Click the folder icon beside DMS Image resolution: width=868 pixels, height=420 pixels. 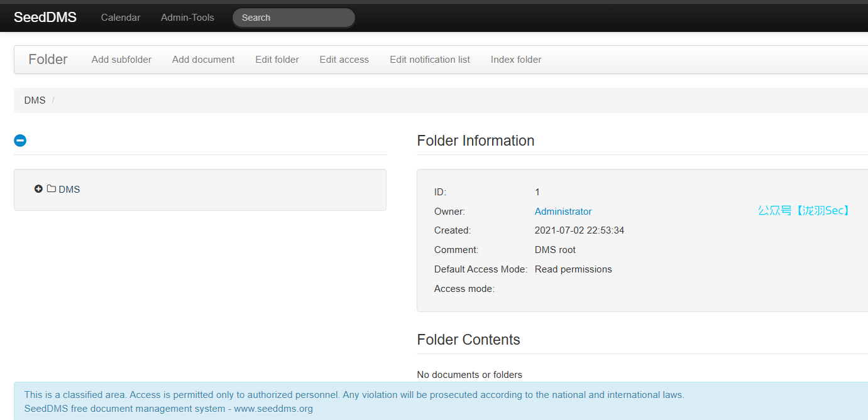(52, 189)
